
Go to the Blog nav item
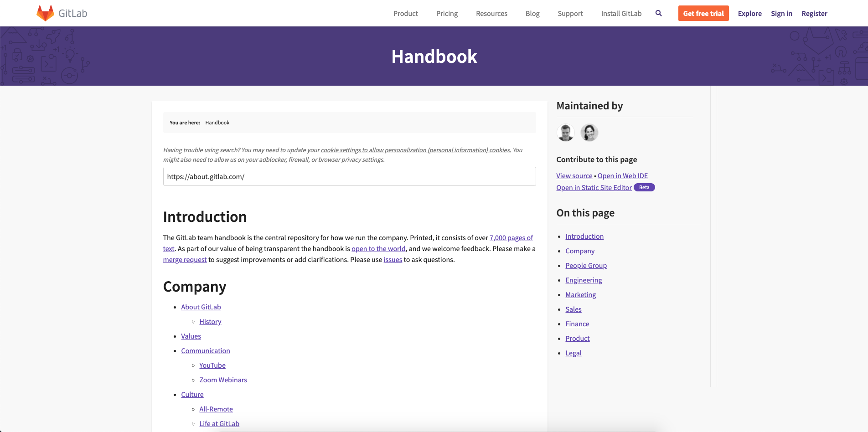coord(532,14)
